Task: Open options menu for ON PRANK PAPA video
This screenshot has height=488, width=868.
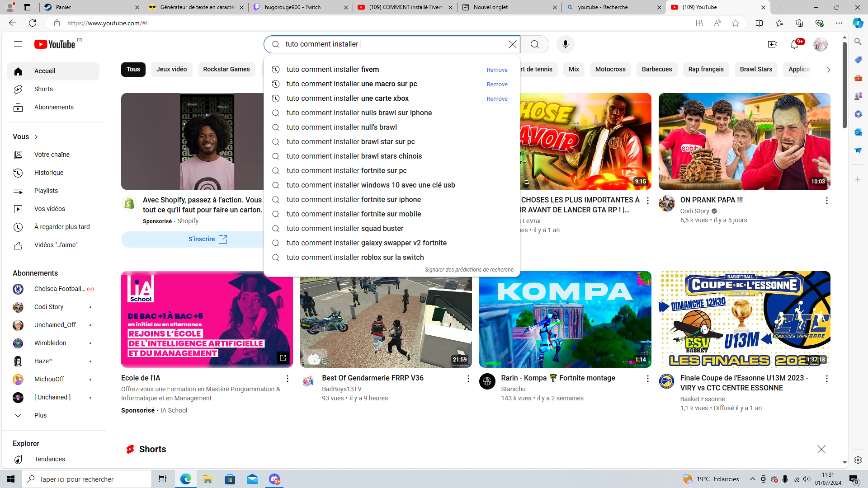Action: click(826, 201)
